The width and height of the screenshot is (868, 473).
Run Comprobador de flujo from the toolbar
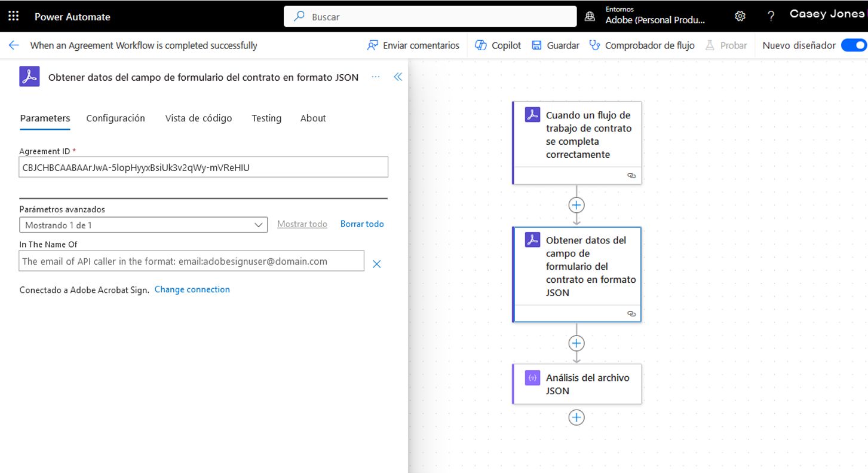650,45
